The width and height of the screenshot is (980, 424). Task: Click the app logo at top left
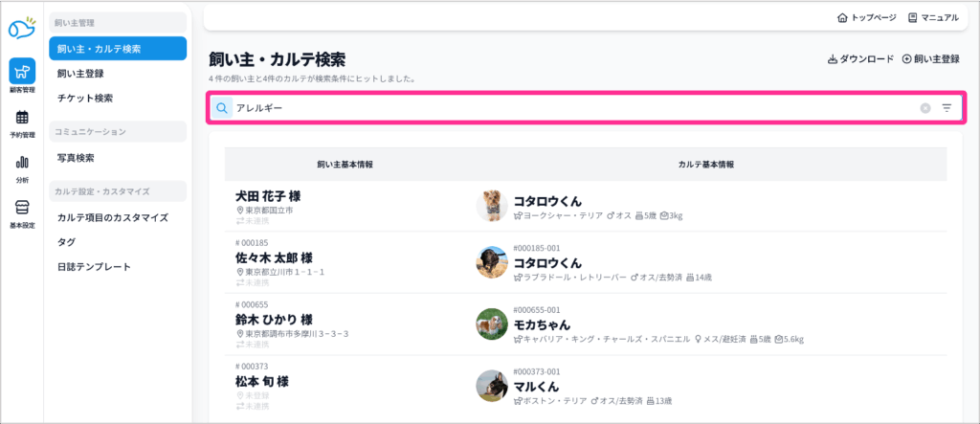21,27
